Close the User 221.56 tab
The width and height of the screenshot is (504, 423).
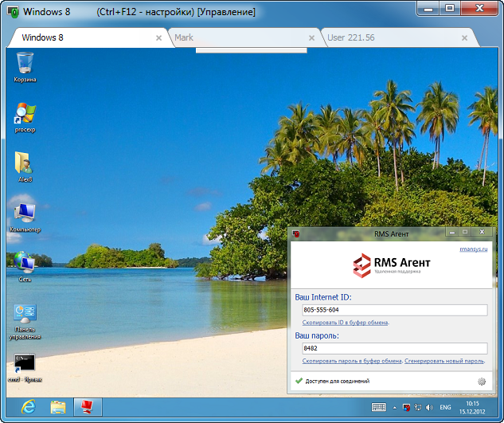[x=464, y=38]
